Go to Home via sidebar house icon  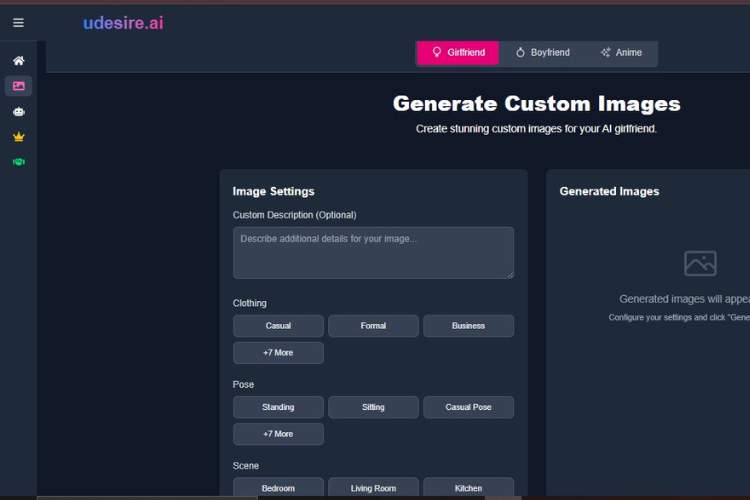18,61
